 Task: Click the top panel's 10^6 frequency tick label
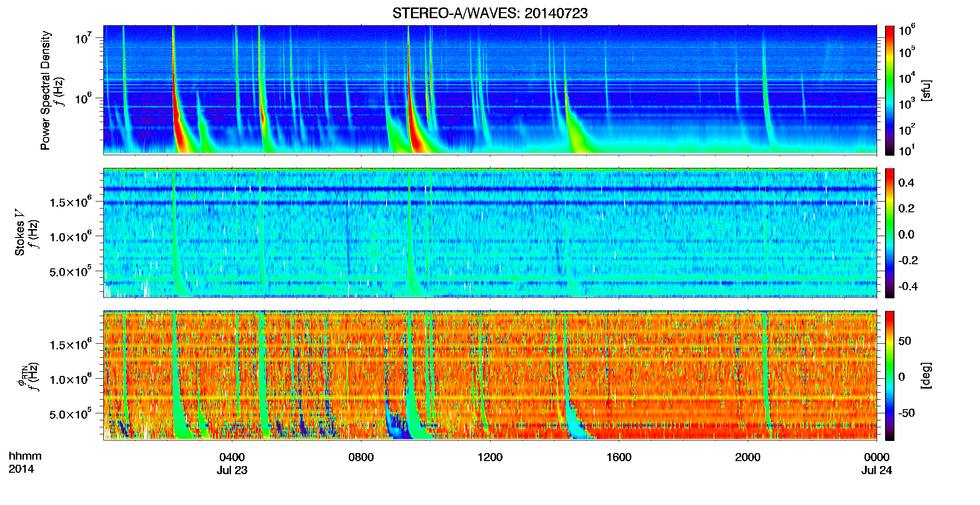point(83,98)
